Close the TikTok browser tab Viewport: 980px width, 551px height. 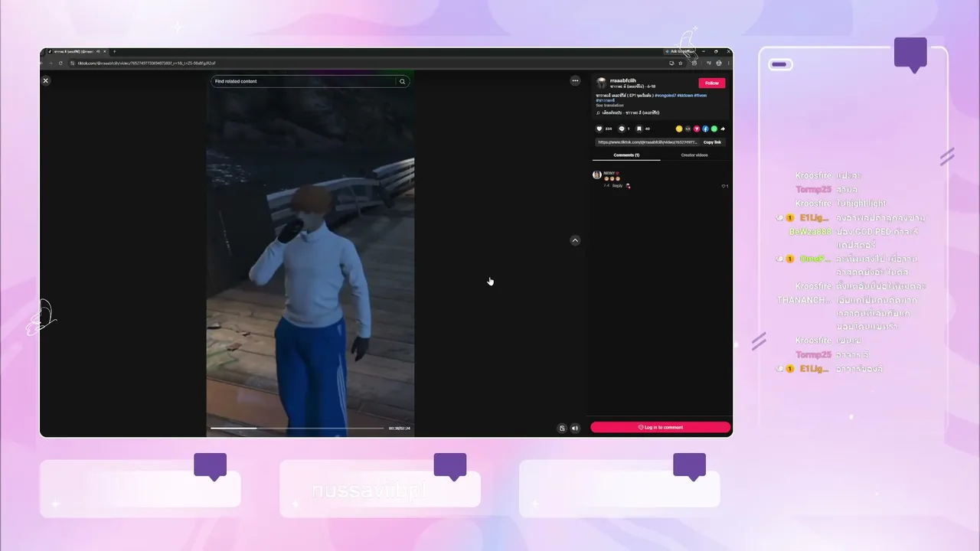click(x=106, y=51)
